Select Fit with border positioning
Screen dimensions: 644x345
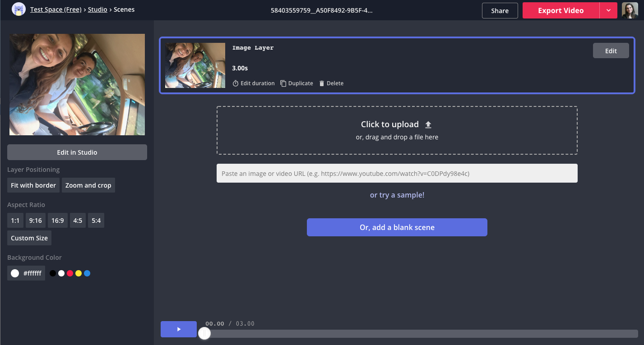pos(33,185)
